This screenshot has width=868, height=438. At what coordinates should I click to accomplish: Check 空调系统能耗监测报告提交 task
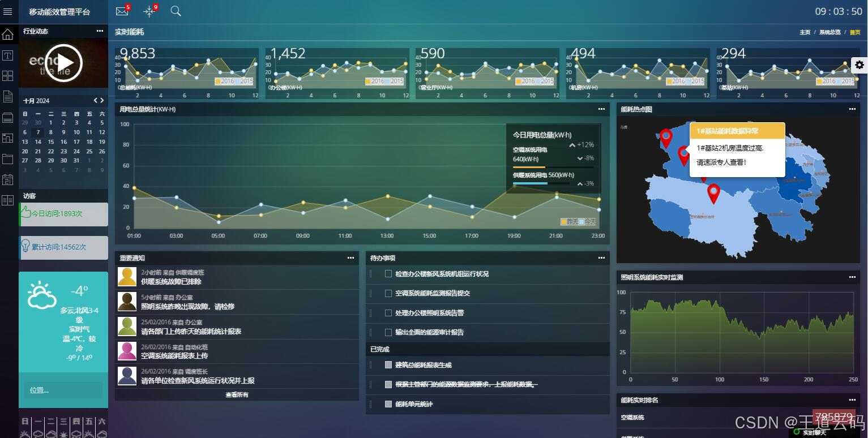[x=388, y=293]
